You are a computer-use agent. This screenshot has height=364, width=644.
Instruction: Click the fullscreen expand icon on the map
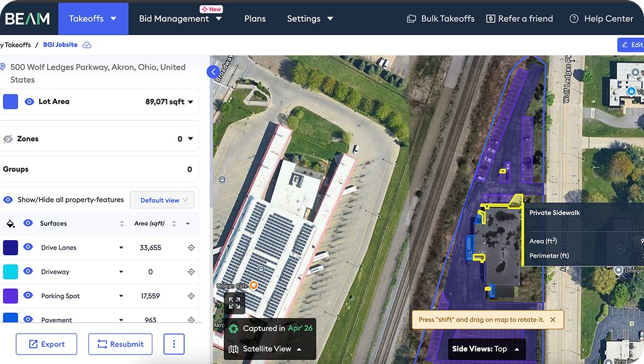click(x=235, y=303)
